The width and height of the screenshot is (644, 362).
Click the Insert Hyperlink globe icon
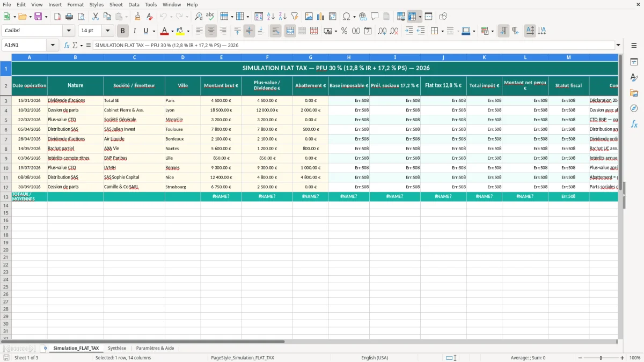click(x=363, y=17)
